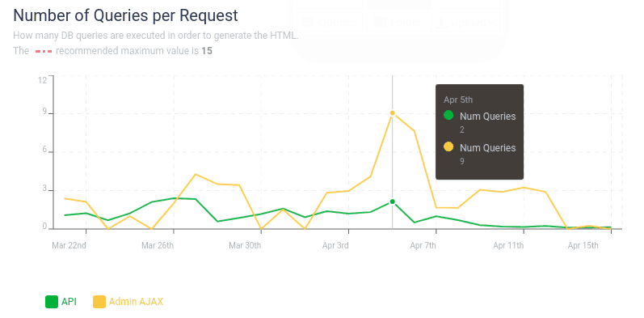Click the Apr 7th axis label
The image size is (644, 318).
[423, 246]
